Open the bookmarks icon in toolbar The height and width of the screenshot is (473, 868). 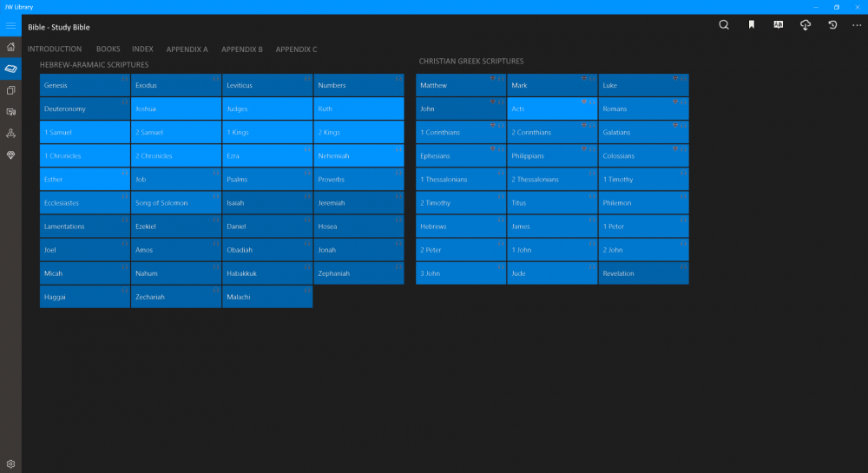(x=751, y=25)
